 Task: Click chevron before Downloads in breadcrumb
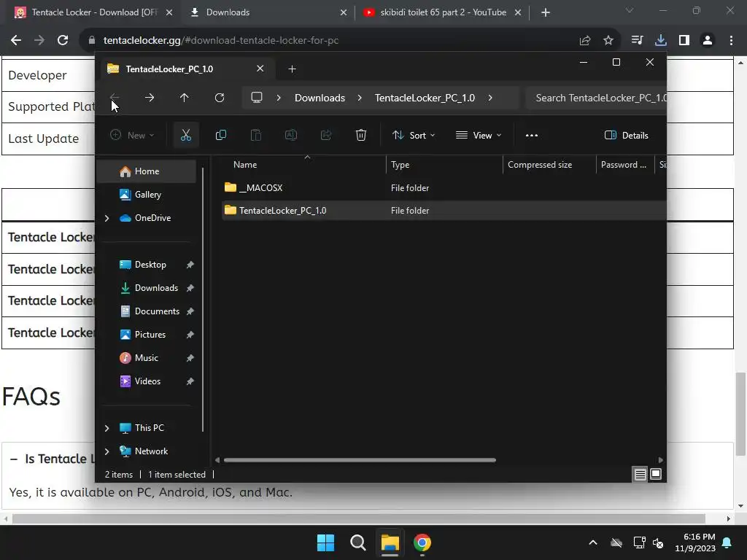[279, 98]
